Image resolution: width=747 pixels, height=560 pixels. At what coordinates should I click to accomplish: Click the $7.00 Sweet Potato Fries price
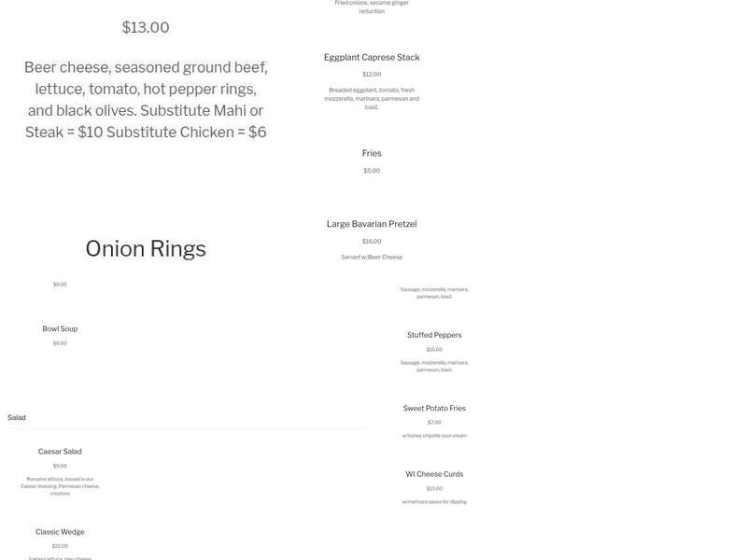click(434, 423)
